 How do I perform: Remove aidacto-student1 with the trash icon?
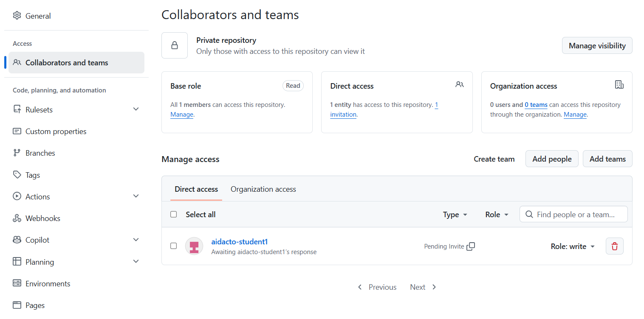(615, 246)
